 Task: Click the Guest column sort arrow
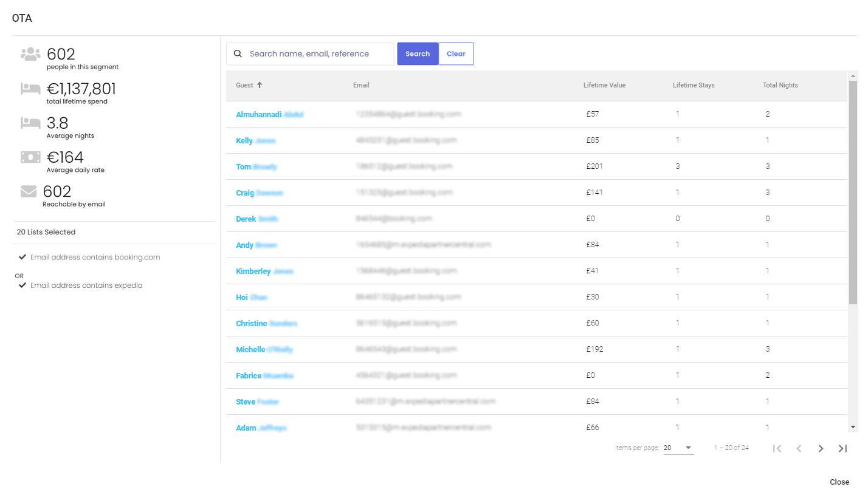coord(260,85)
